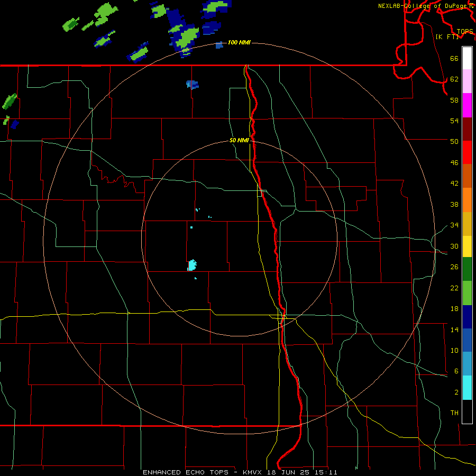This screenshot has width=476, height=476.
Task: Click the small blue echo on the 100 NMI ring
Action: point(219,45)
